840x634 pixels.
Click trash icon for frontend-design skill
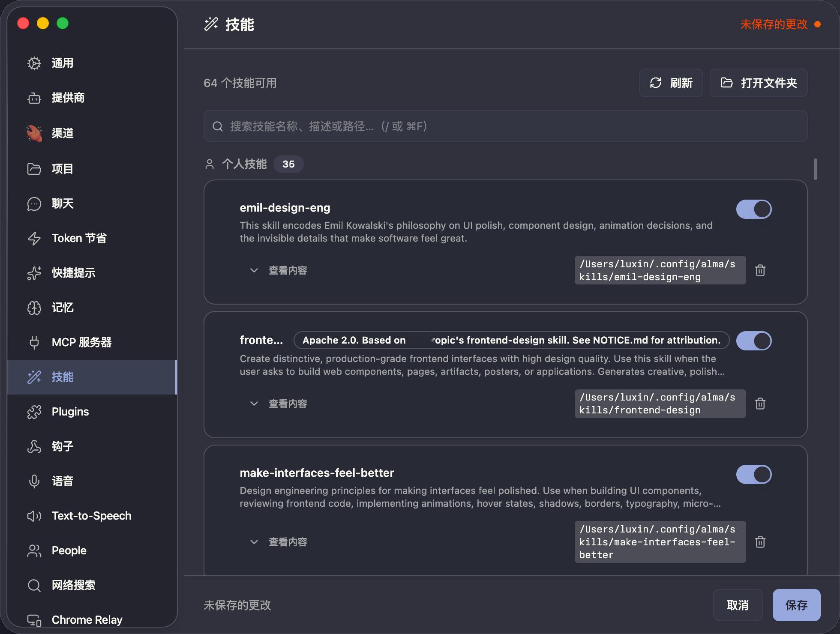point(760,404)
